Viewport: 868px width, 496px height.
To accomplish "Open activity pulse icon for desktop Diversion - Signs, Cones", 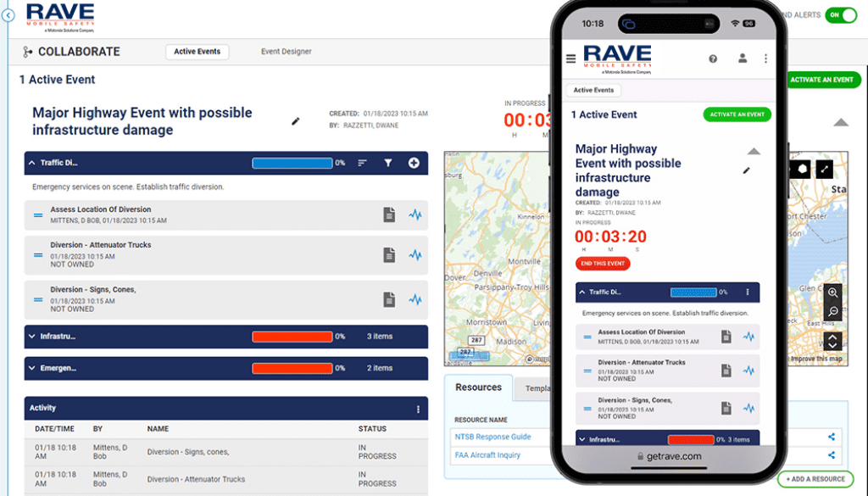I will [x=415, y=299].
